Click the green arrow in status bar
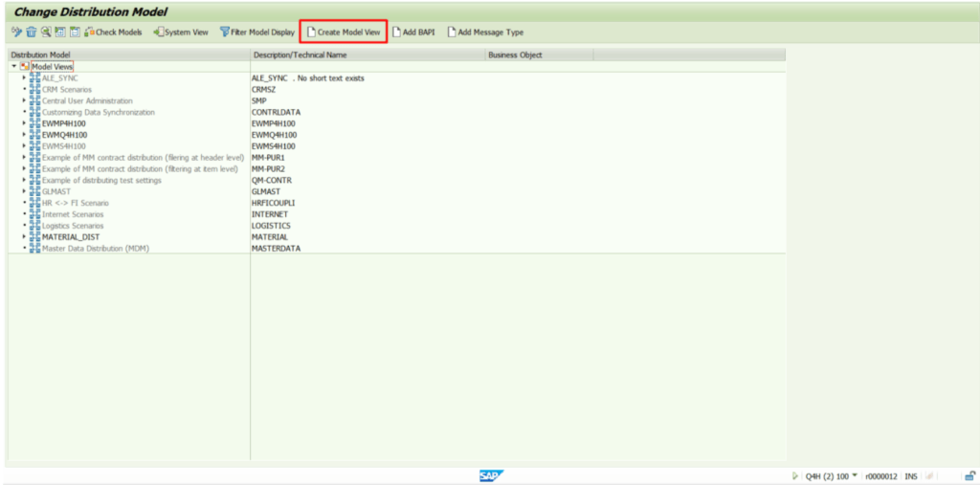The width and height of the screenshot is (980, 485). [x=794, y=475]
